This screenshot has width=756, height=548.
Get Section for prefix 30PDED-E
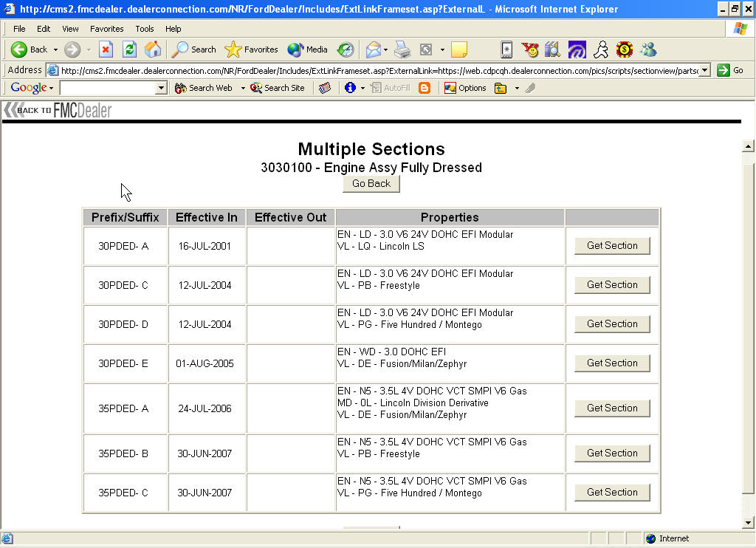point(611,363)
